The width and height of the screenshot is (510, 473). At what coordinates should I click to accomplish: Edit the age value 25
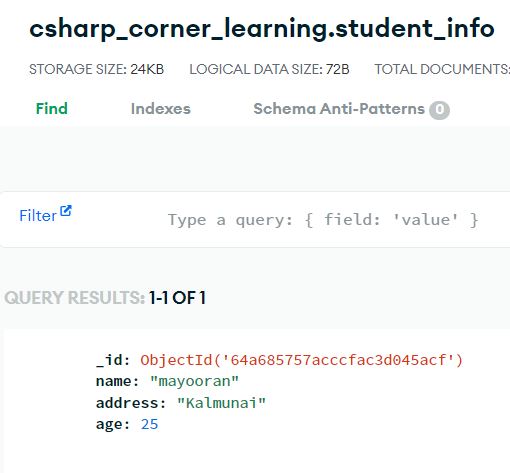149,424
